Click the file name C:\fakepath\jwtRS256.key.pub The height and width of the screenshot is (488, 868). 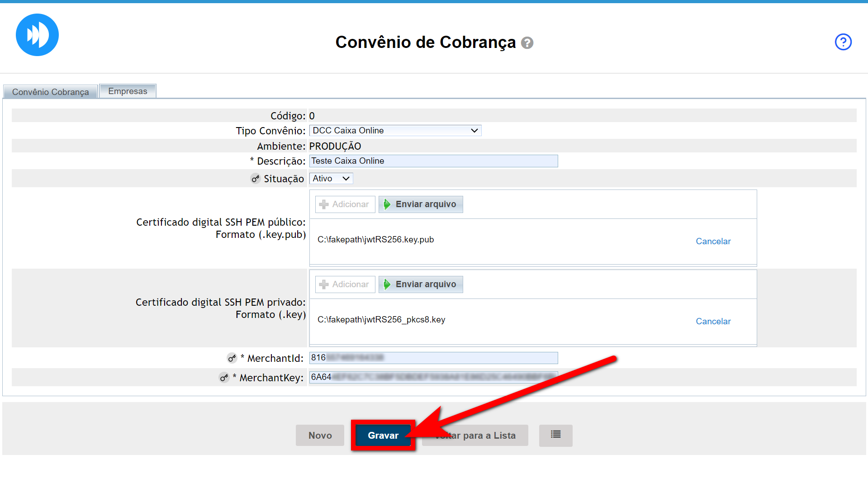(x=375, y=240)
